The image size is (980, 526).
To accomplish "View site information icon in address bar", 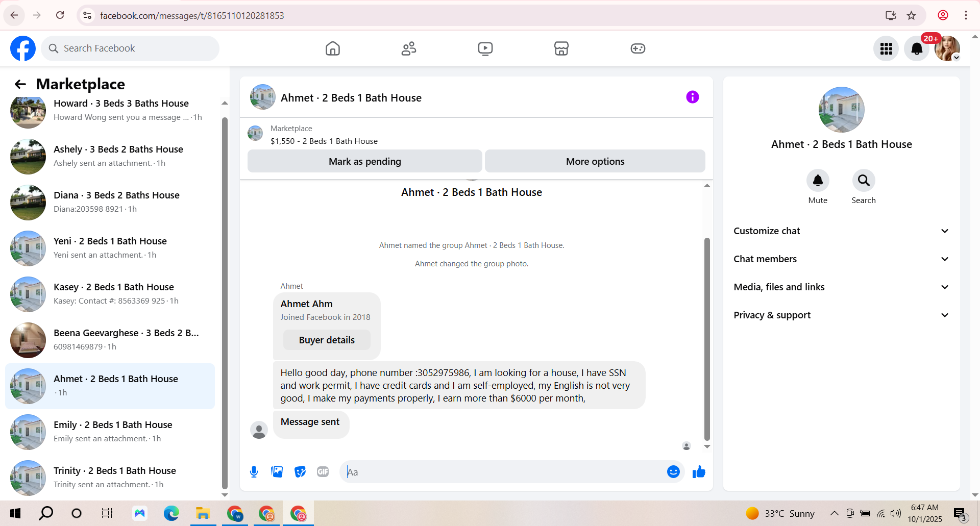I will 87,15.
